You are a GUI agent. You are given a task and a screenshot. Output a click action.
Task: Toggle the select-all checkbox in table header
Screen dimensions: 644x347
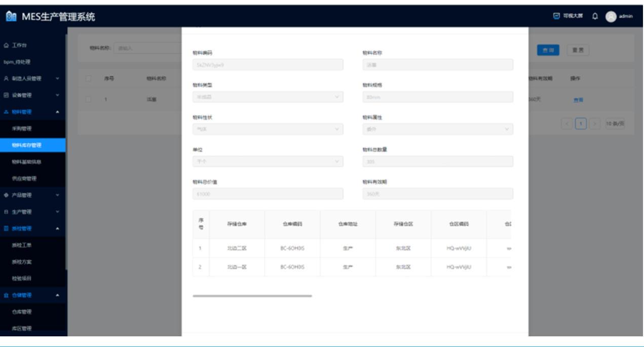click(x=89, y=79)
